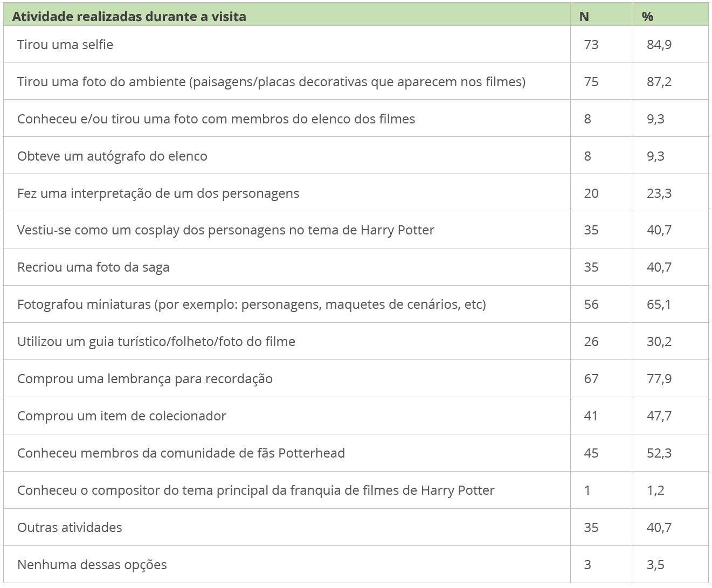Select the 'Tirou uma selfie' row label
The image size is (712, 588).
pos(65,45)
